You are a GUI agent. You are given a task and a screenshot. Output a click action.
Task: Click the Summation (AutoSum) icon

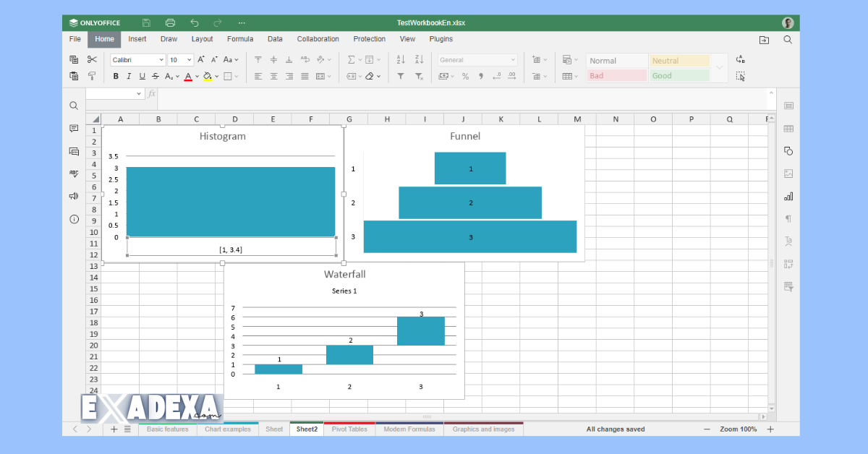[350, 59]
